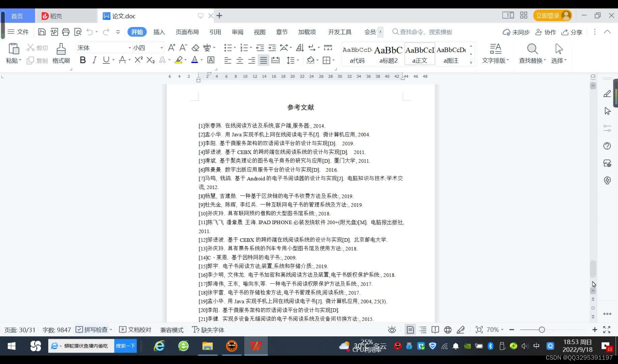Image resolution: width=618 pixels, height=364 pixels.
Task: Toggle underline formatting
Action: pyautogui.click(x=106, y=60)
